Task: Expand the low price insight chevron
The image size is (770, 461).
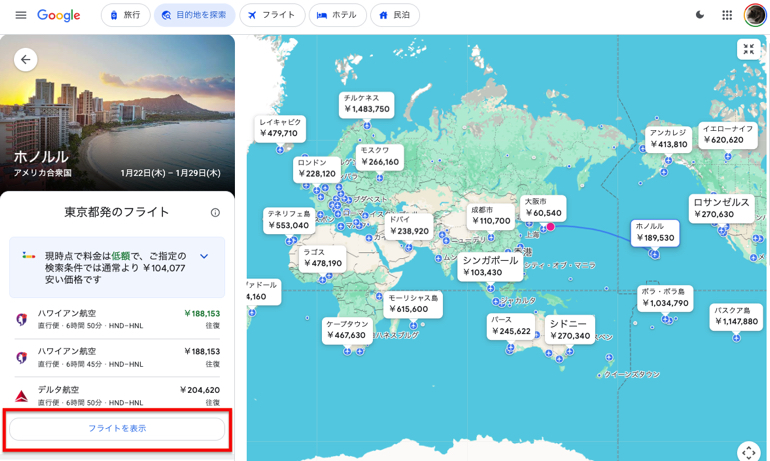Action: (x=204, y=256)
